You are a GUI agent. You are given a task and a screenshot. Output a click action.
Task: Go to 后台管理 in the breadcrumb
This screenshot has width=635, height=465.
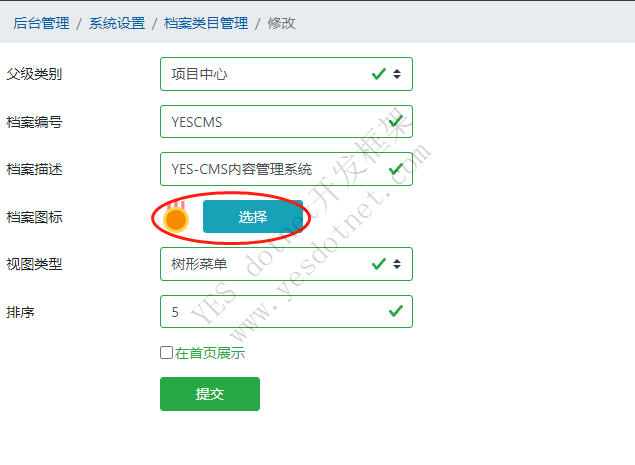[41, 23]
